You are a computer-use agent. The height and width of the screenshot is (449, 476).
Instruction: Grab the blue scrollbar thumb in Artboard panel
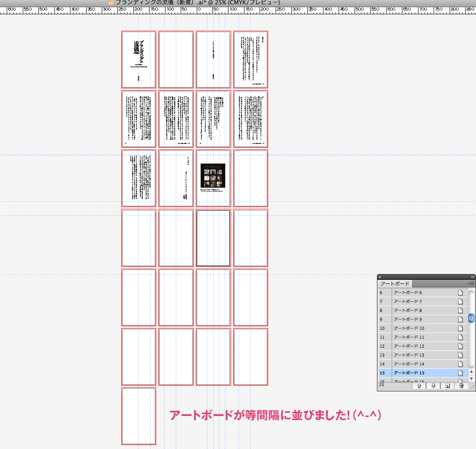coord(471,318)
